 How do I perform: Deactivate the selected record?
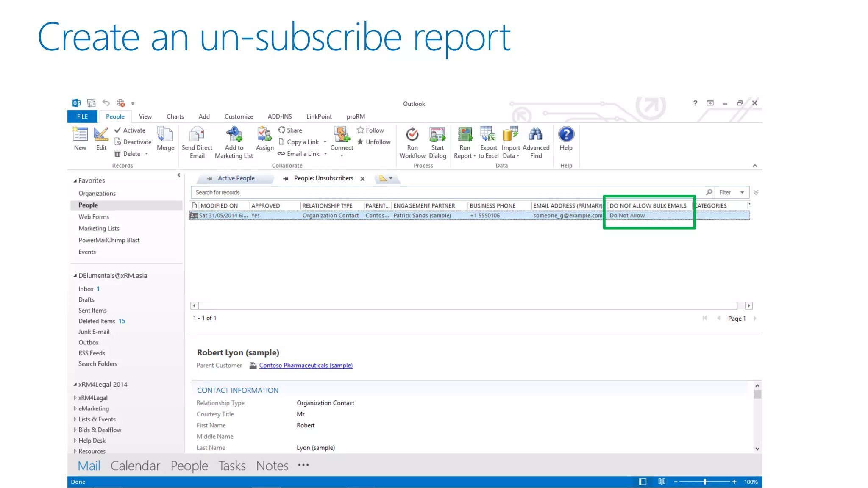(x=133, y=142)
